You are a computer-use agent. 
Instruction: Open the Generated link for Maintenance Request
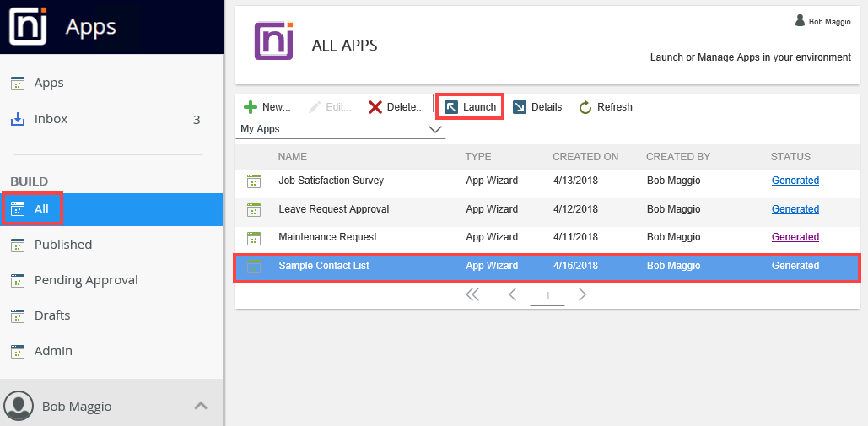click(x=795, y=237)
